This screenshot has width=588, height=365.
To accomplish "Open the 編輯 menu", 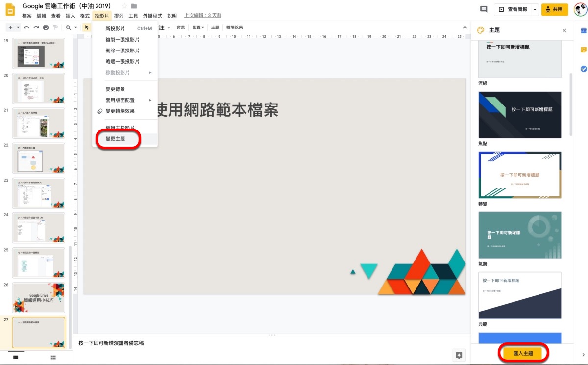I will (x=41, y=16).
